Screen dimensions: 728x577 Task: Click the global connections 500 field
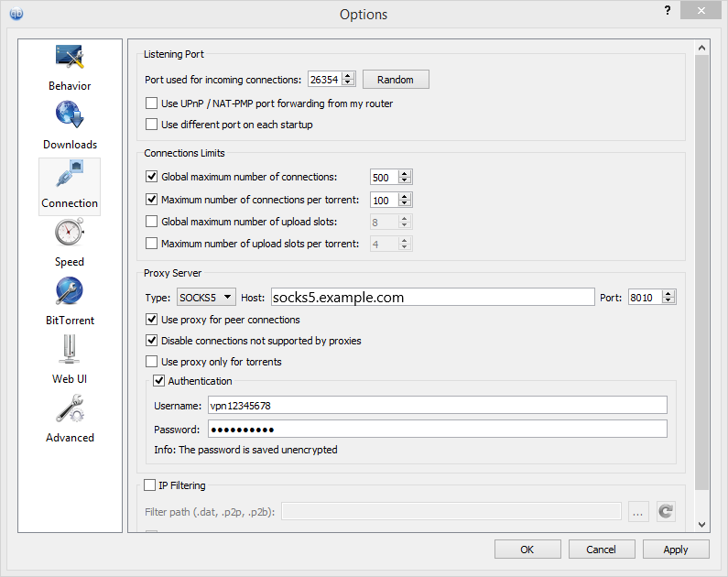pos(385,178)
